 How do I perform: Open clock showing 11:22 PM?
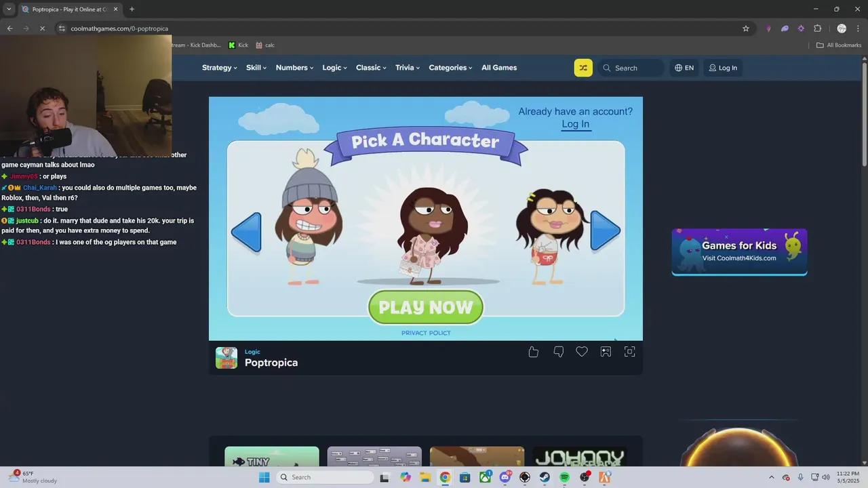(x=848, y=477)
